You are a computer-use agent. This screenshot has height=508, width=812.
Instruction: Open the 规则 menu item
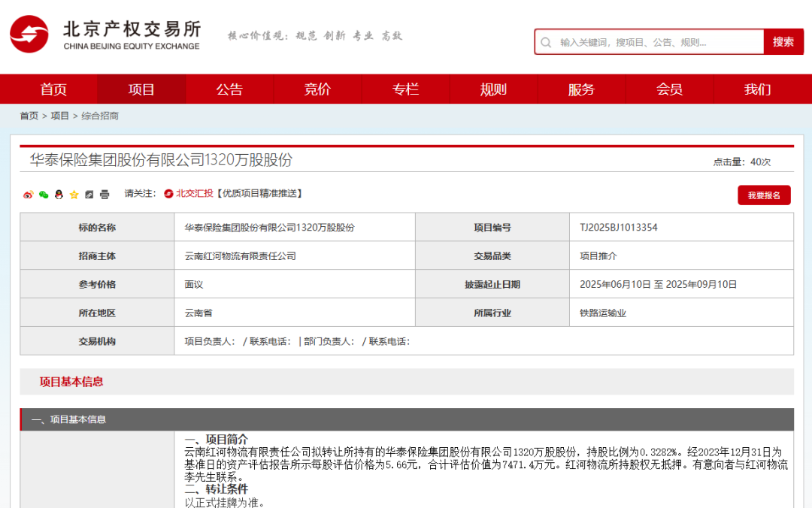[x=493, y=89]
